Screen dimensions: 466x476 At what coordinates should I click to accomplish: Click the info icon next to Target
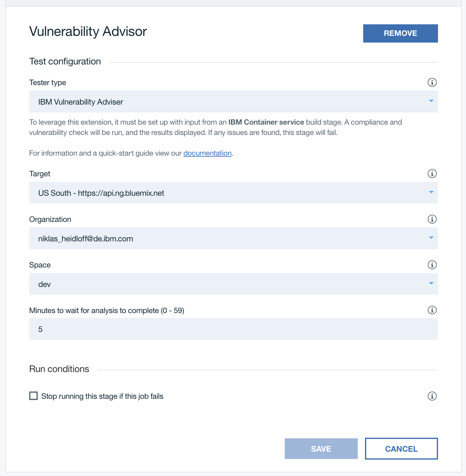coord(432,174)
